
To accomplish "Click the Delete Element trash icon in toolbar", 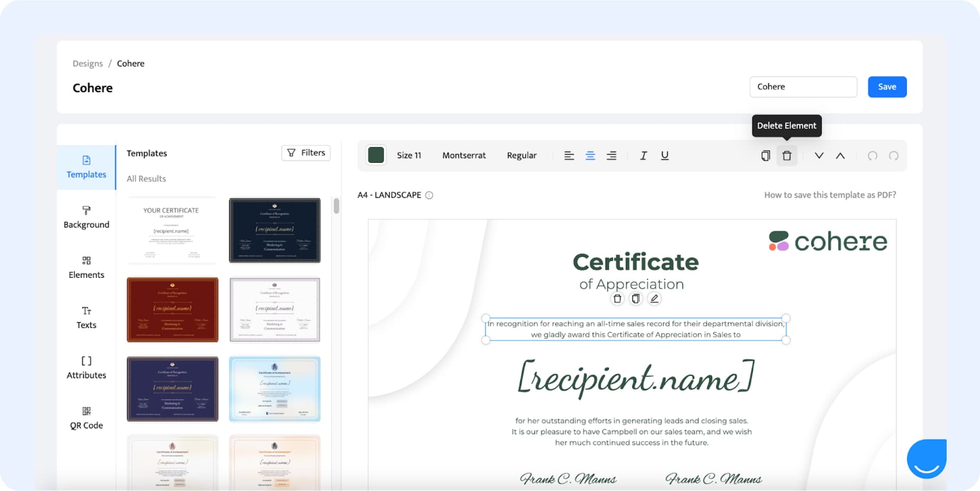I will click(787, 156).
